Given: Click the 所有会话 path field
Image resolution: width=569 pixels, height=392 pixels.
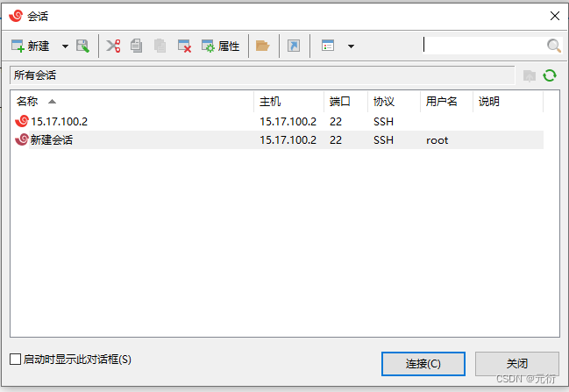Looking at the screenshot, I should point(262,75).
